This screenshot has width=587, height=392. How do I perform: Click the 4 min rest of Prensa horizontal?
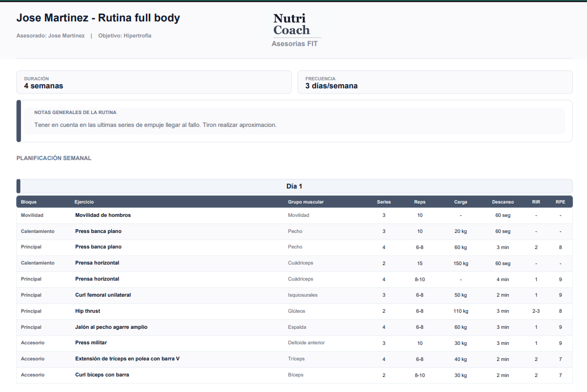503,280
